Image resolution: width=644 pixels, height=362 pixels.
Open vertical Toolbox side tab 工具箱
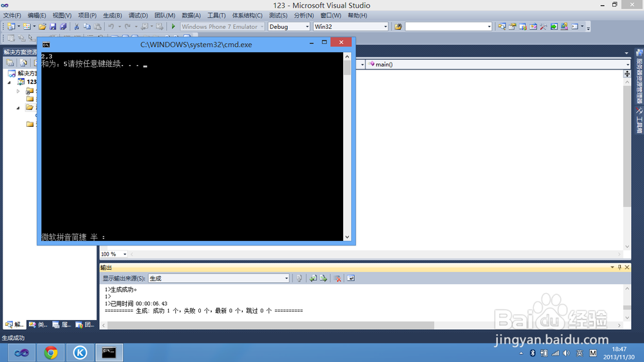click(639, 121)
